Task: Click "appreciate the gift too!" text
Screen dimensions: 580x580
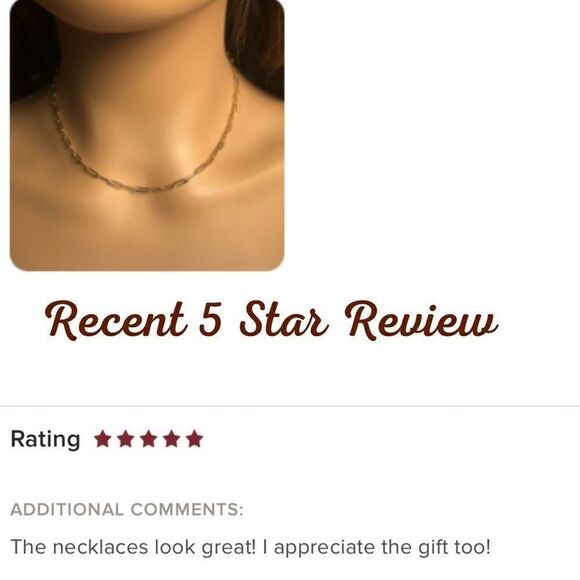Action: (x=382, y=547)
